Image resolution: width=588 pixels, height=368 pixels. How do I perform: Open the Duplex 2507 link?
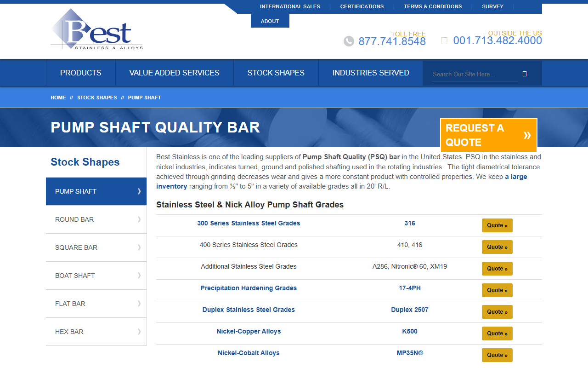pos(410,310)
